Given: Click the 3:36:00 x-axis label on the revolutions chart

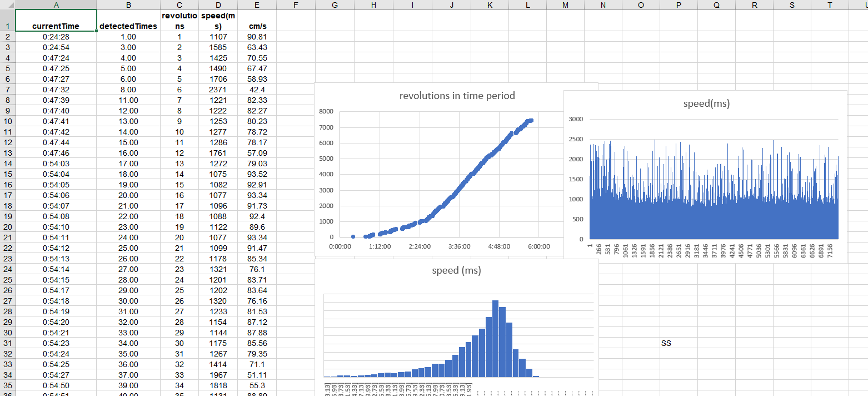Looking at the screenshot, I should coord(459,246).
